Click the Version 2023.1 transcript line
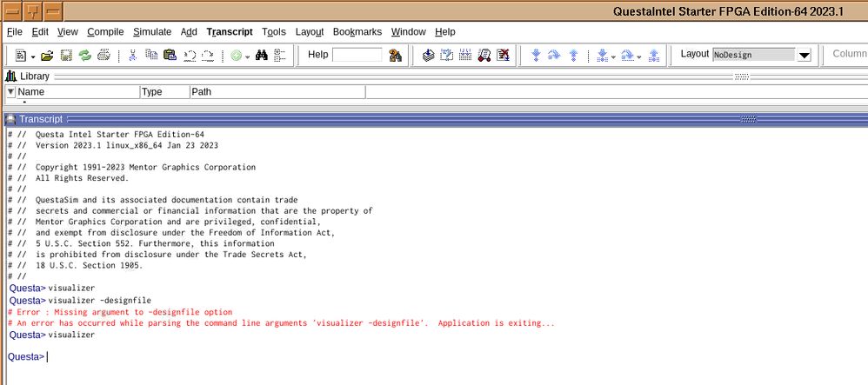The width and height of the screenshot is (868, 385). click(x=113, y=145)
